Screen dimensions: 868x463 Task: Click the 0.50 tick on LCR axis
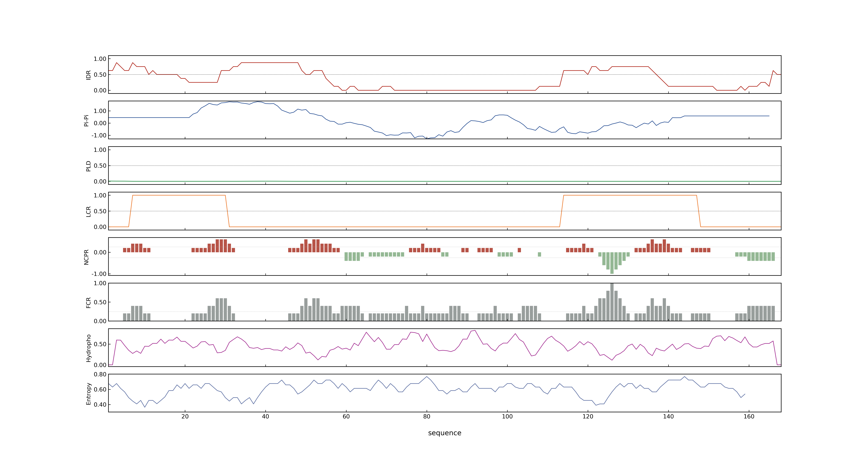click(x=100, y=211)
